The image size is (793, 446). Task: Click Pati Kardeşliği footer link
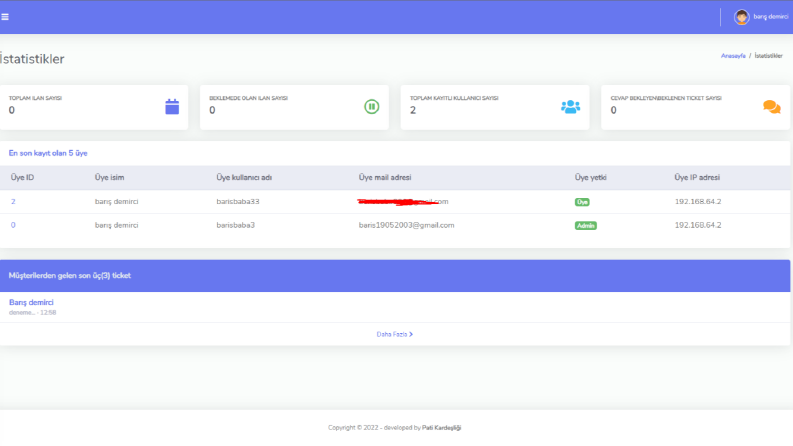pos(442,428)
